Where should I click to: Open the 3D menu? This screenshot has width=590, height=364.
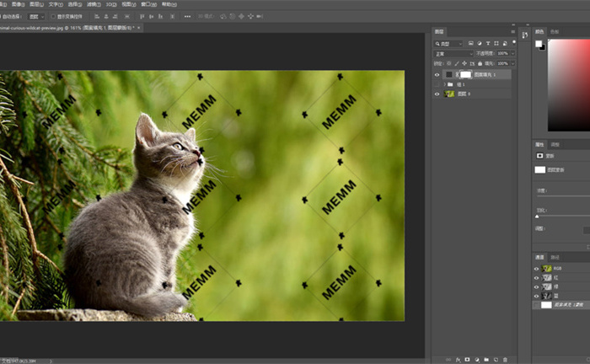coord(111,4)
